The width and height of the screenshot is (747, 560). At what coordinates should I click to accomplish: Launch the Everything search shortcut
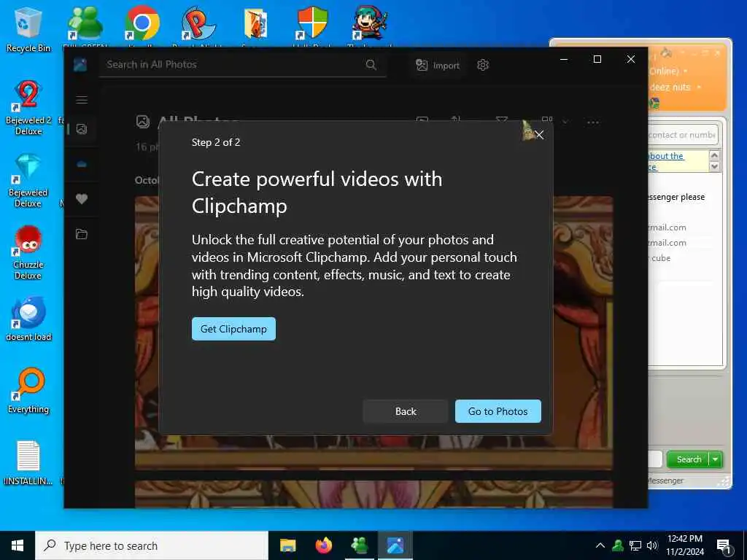[x=28, y=391]
